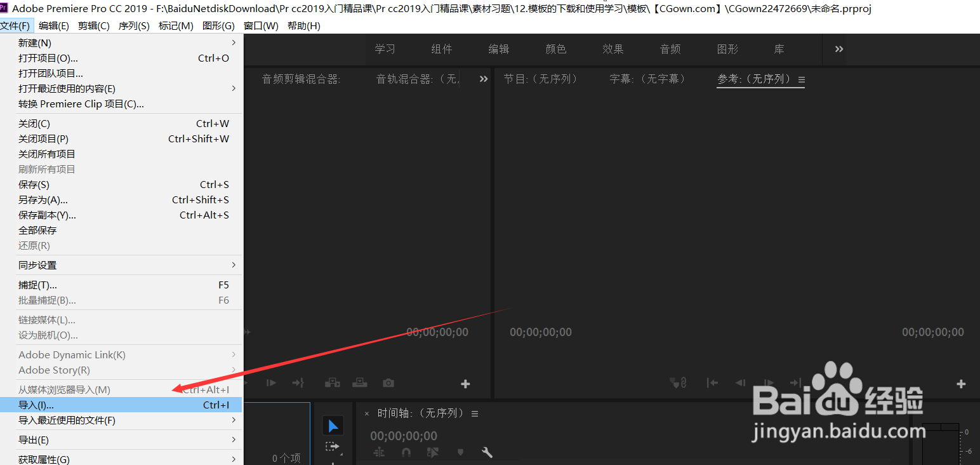Screen dimensions: 980x465
Task: Choose 导入(I)... from File menu
Action: pos(122,405)
